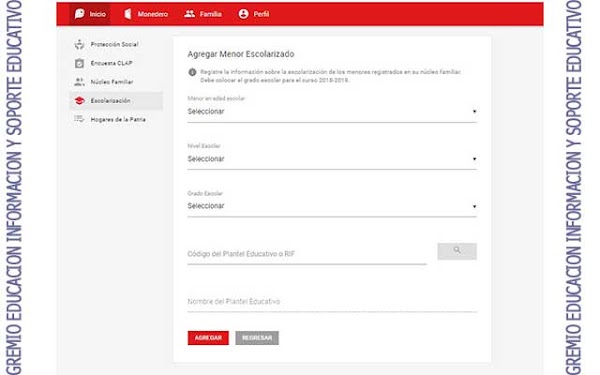Open the Monedero tab
The image size is (600, 375).
tap(146, 14)
